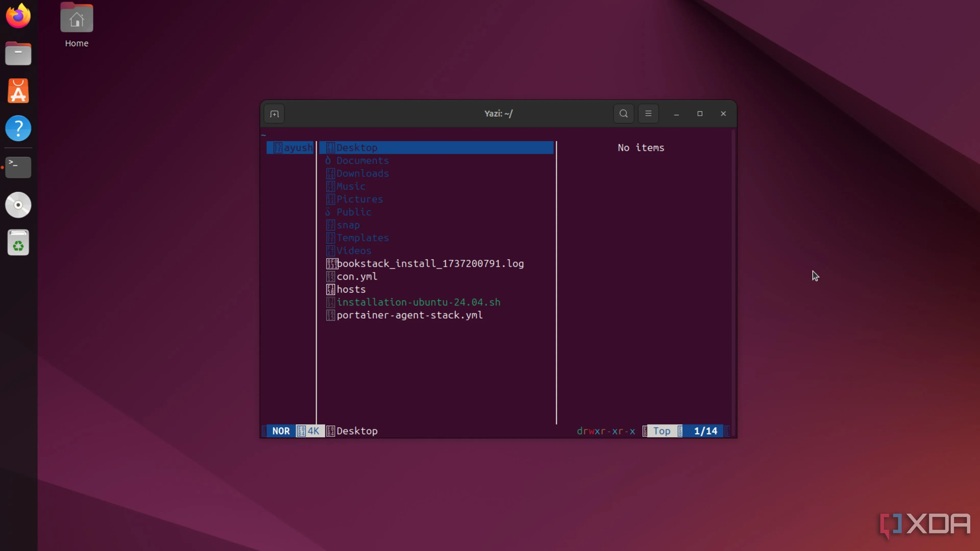Viewport: 980px width, 551px height.
Task: Open the Files app from the dock
Action: click(18, 53)
